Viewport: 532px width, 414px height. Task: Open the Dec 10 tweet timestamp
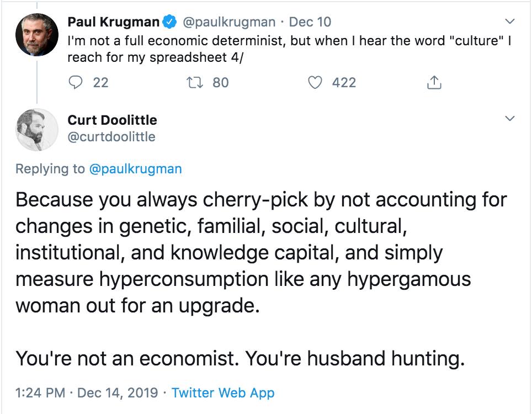[x=310, y=22]
